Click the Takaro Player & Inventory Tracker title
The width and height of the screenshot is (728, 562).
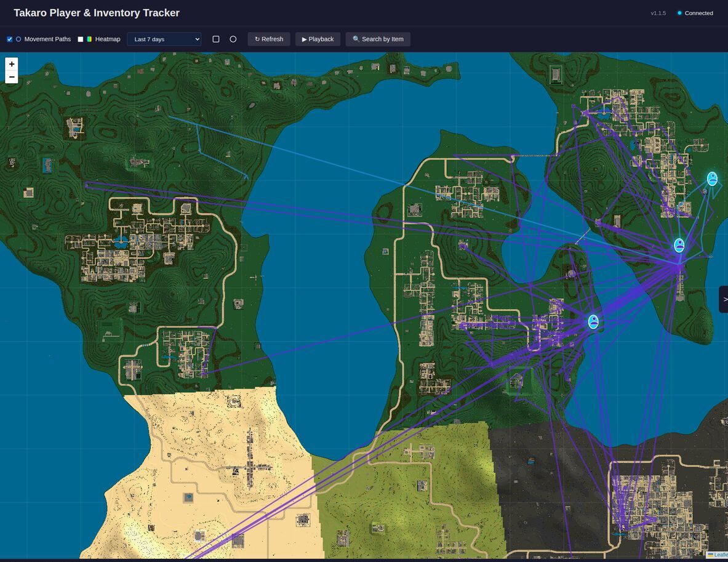[97, 13]
